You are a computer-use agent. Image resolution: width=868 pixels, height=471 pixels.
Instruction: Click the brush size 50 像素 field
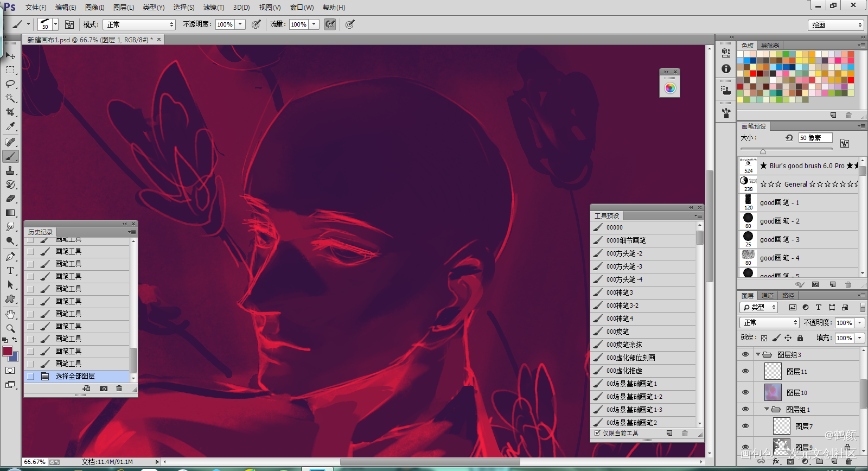pos(814,138)
